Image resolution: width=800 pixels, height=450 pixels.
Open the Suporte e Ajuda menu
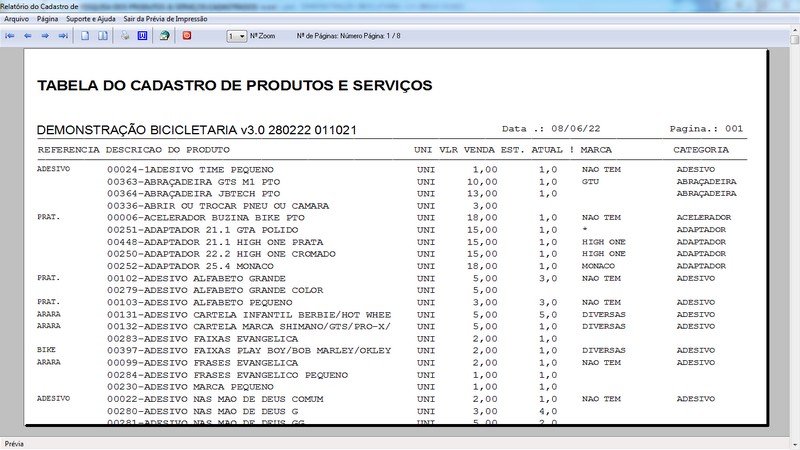[91, 19]
